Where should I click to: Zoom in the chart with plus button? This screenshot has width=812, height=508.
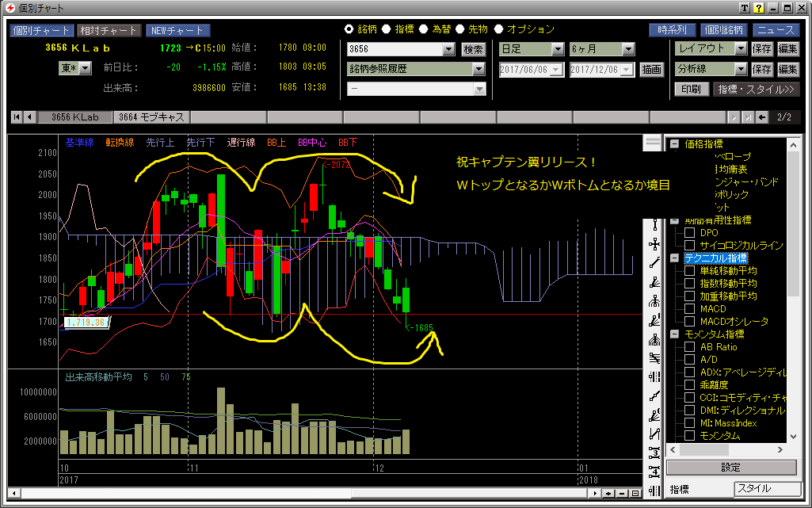tap(609, 494)
